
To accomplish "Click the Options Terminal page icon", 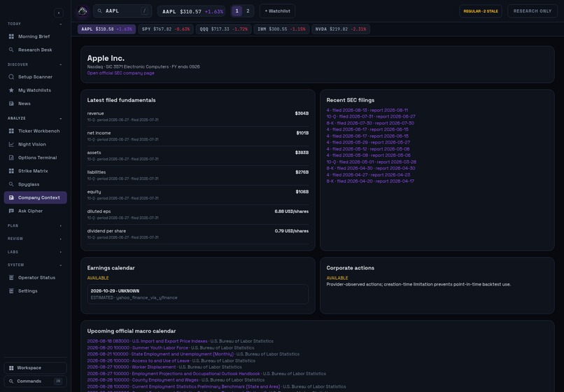I will pyautogui.click(x=11, y=157).
